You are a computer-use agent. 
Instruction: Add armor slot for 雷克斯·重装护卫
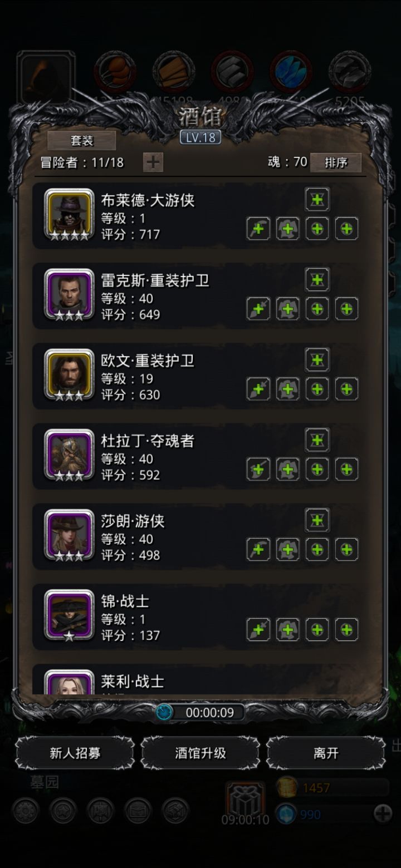(x=288, y=309)
